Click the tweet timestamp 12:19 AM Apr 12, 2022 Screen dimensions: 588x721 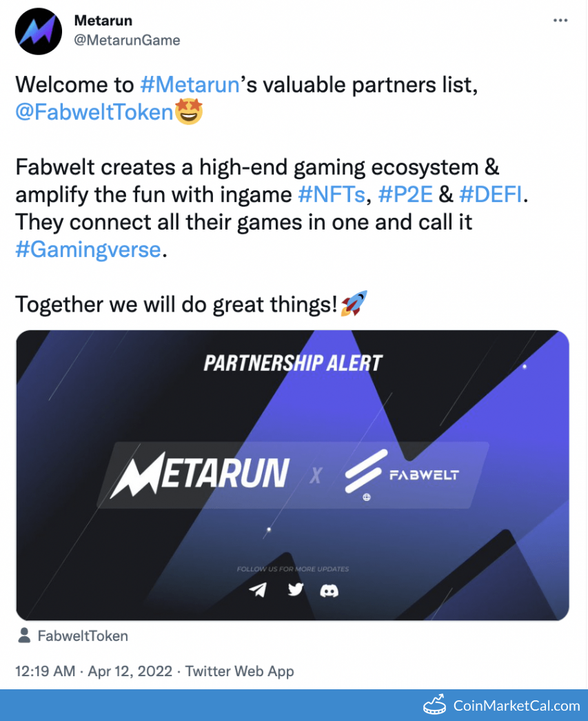point(93,671)
